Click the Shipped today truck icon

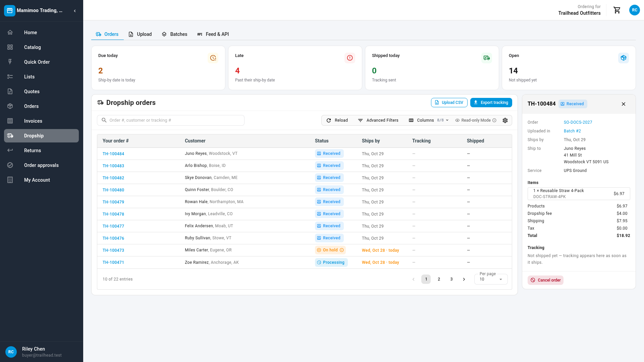click(487, 58)
